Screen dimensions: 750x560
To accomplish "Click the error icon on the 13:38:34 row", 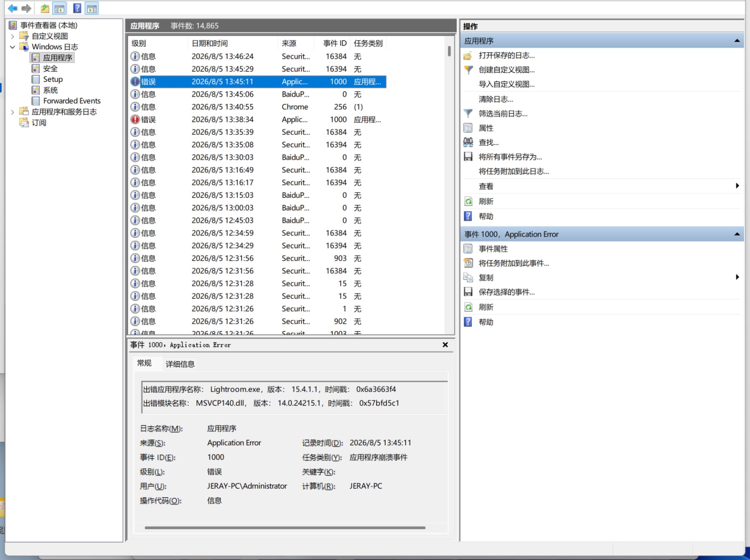I will point(135,120).
